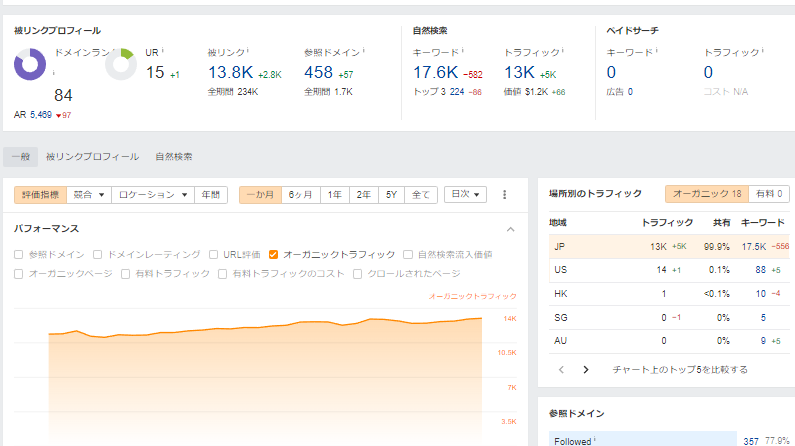Select the HK row in location table
The image size is (795, 446).
tap(669, 294)
